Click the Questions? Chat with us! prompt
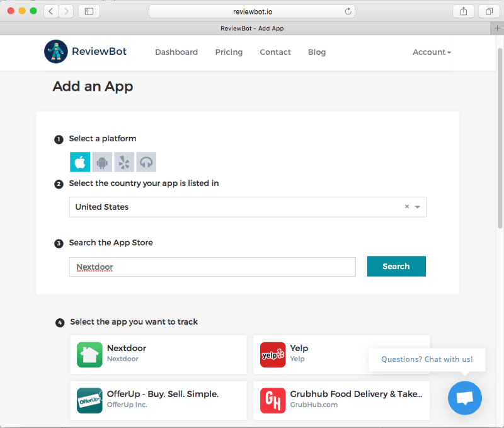Image resolution: width=504 pixels, height=428 pixels. click(x=427, y=359)
